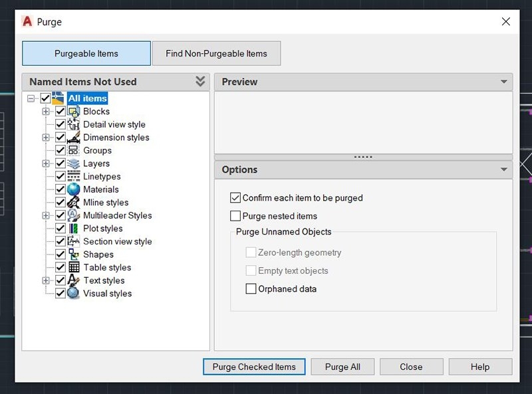Screen dimensions: 532x394
Task: Click the Text styles icon
Action: (x=74, y=280)
